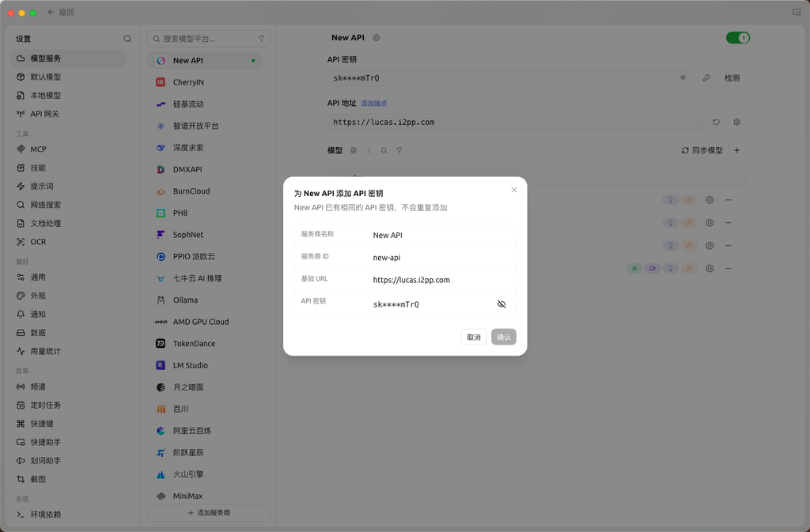Open the settings search magnifier icon

[127, 39]
